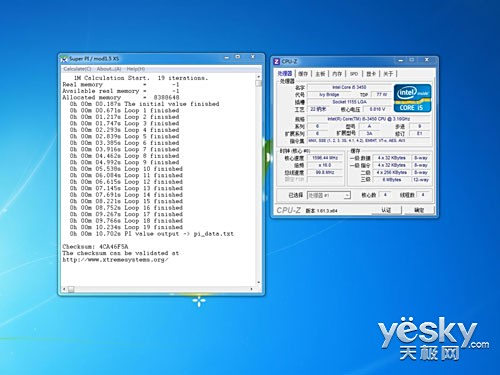The image size is (500, 375).
Task: Click the CPU-Z title bar logo icon
Action: pyautogui.click(x=276, y=62)
